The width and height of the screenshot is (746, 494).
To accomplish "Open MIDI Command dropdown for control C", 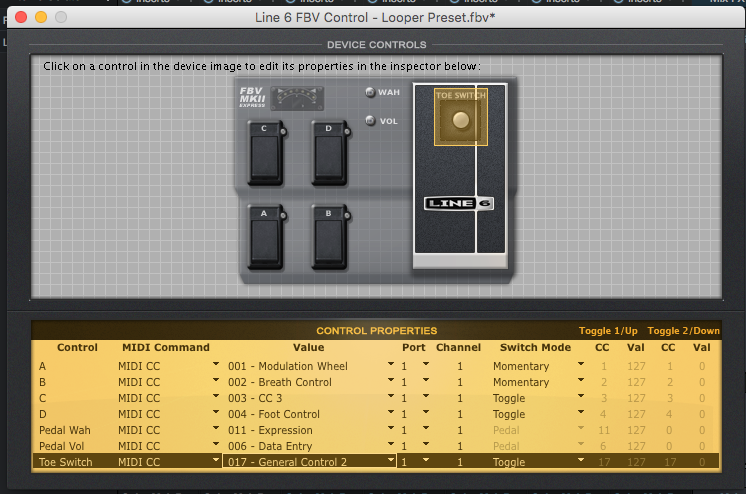I will [216, 395].
